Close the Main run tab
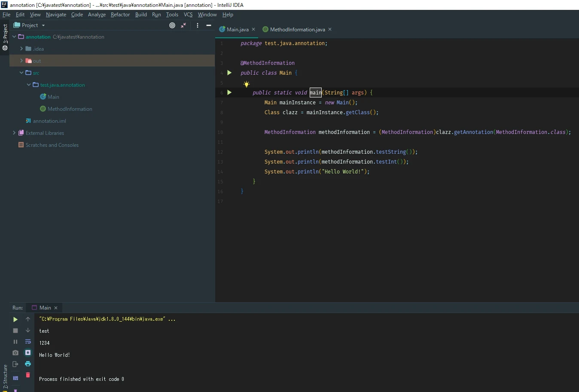This screenshot has width=579, height=392. click(x=56, y=308)
